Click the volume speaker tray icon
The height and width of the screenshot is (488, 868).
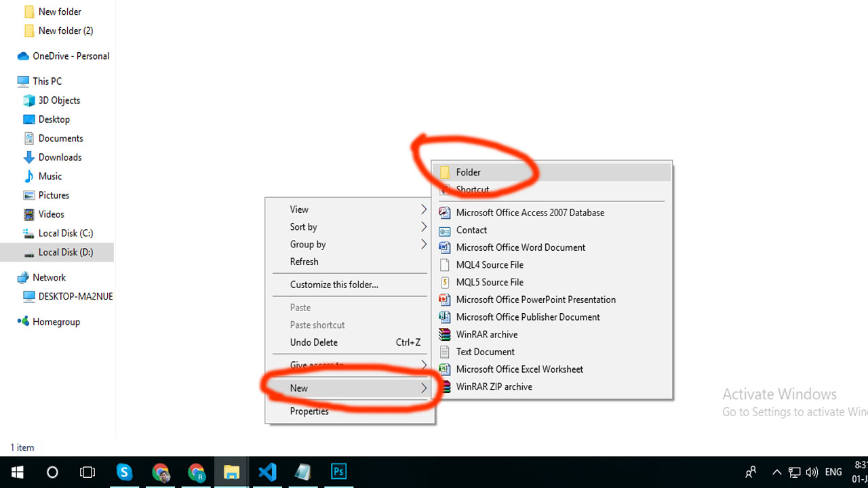[x=812, y=472]
